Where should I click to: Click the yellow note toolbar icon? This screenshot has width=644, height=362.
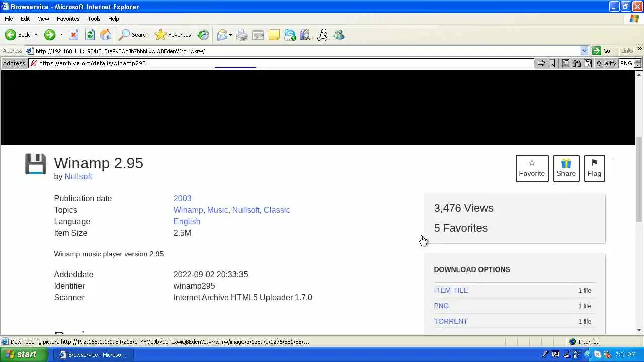(274, 35)
